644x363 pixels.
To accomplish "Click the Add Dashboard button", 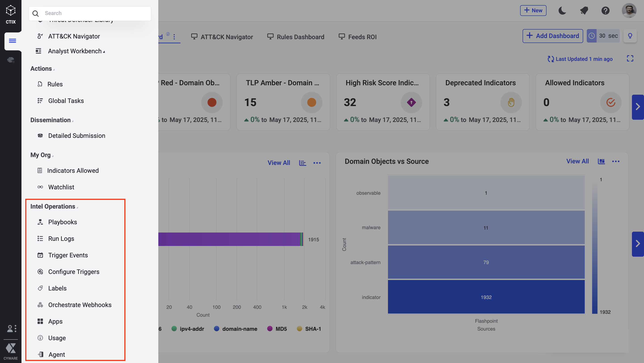I will (553, 36).
